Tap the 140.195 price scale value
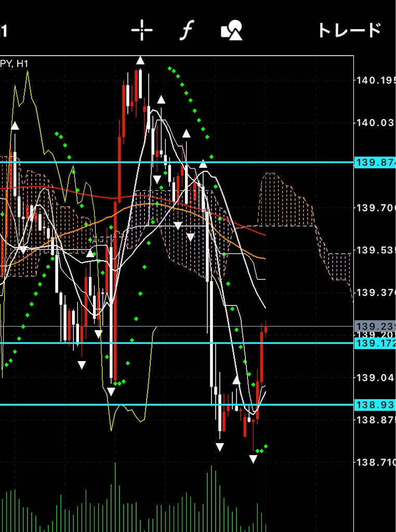Image resolution: width=396 pixels, height=532 pixels. pyautogui.click(x=376, y=81)
